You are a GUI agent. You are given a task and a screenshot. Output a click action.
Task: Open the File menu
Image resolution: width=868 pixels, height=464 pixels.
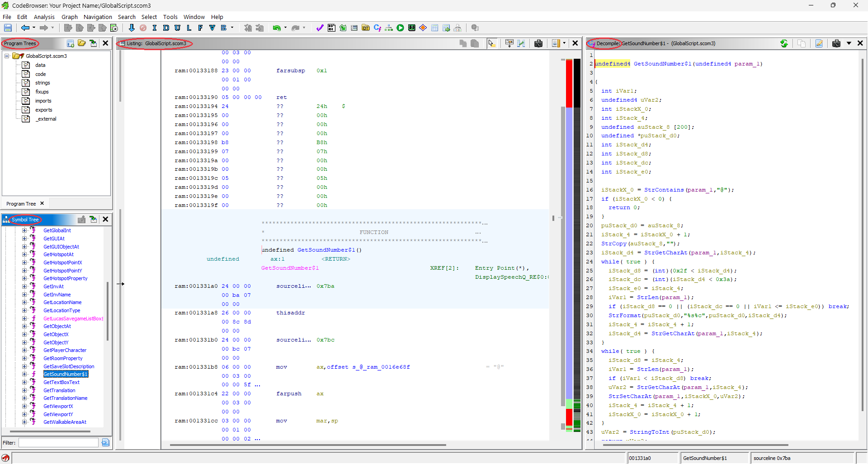tap(7, 17)
